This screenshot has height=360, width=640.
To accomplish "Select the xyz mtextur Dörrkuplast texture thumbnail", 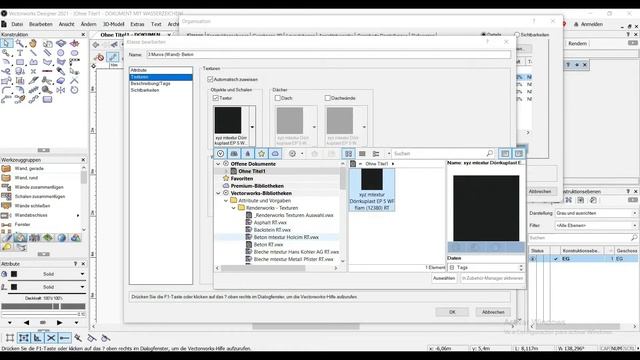I will [x=372, y=190].
